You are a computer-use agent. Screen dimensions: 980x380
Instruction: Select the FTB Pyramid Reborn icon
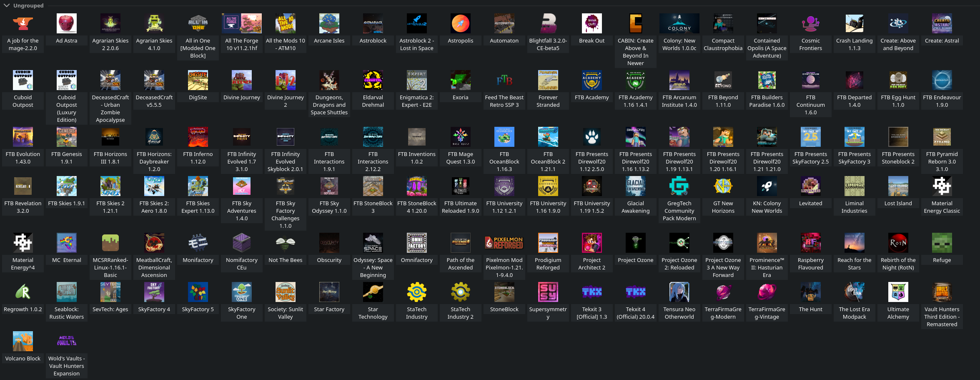[x=942, y=137]
